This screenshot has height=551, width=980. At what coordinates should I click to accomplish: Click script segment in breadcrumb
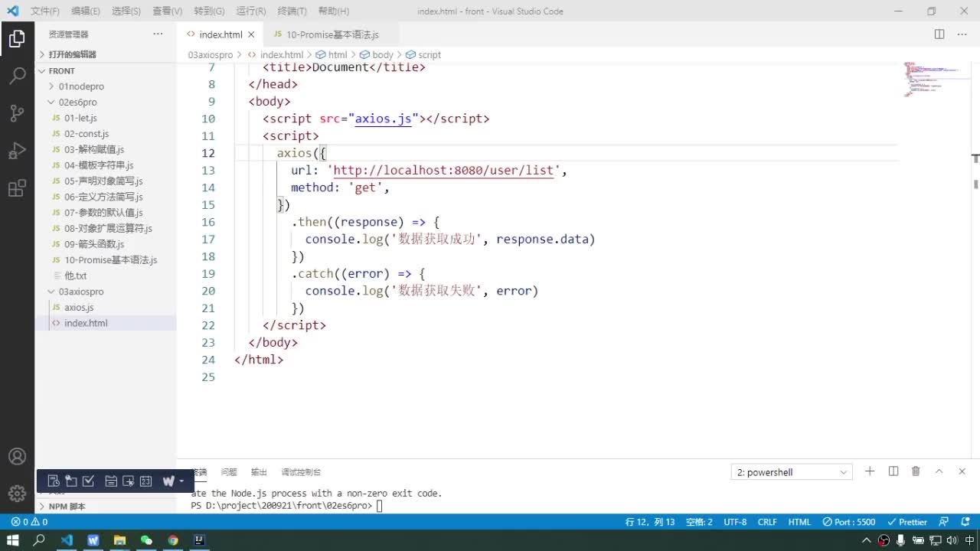point(423,55)
